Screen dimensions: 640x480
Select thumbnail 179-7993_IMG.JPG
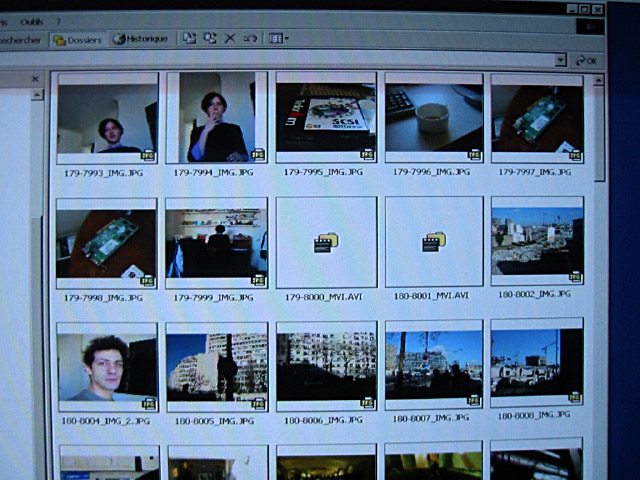(107, 118)
